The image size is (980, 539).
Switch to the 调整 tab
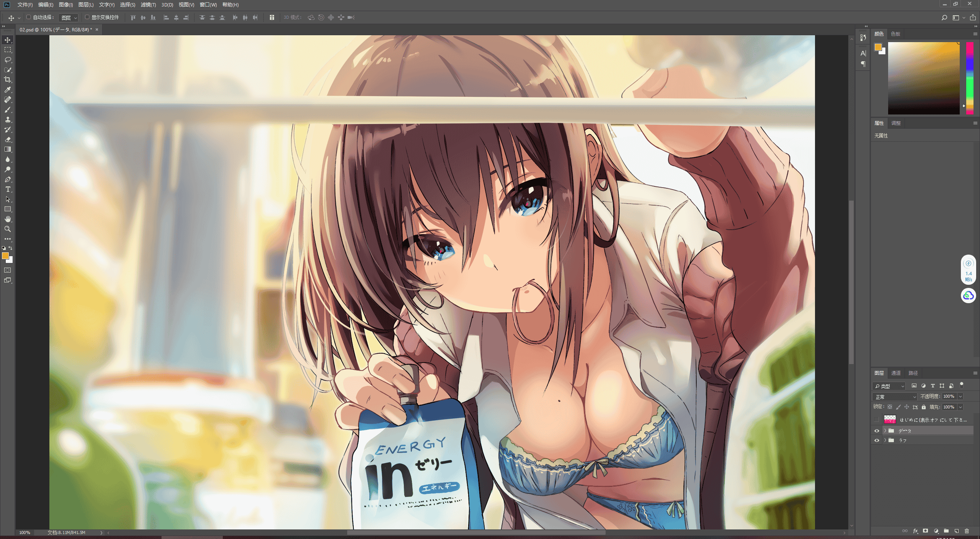pyautogui.click(x=896, y=123)
